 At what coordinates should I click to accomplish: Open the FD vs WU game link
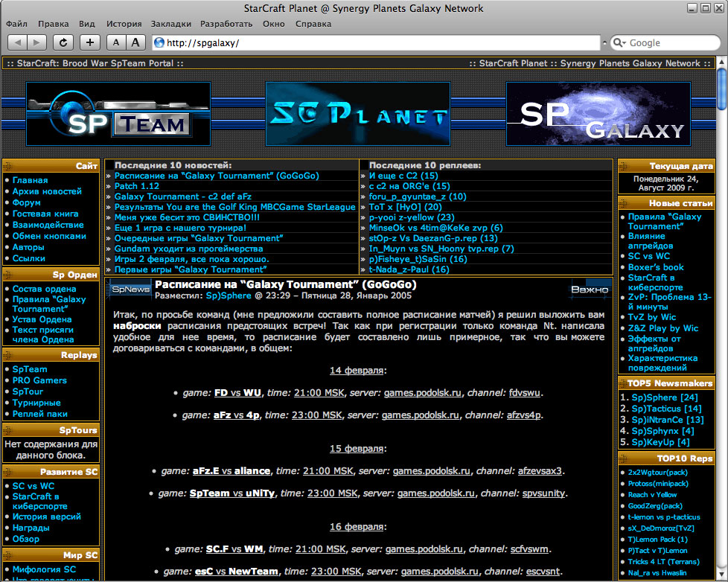tap(237, 393)
